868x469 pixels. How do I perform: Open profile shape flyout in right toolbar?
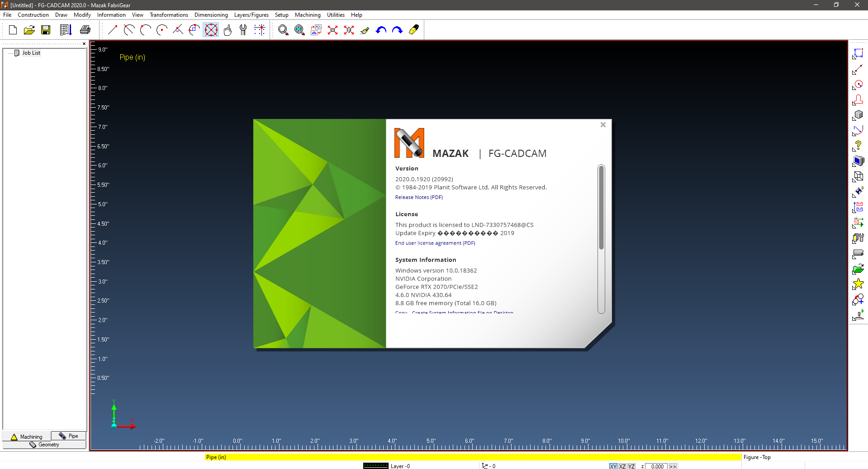[858, 100]
